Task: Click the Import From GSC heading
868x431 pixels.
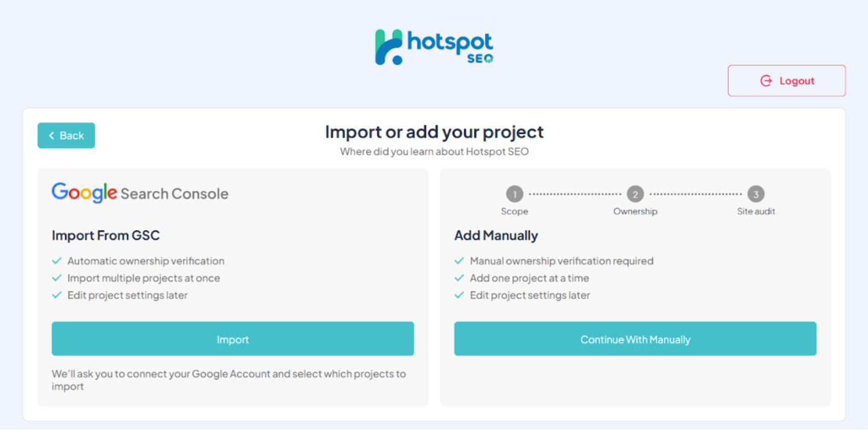Action: [x=106, y=235]
